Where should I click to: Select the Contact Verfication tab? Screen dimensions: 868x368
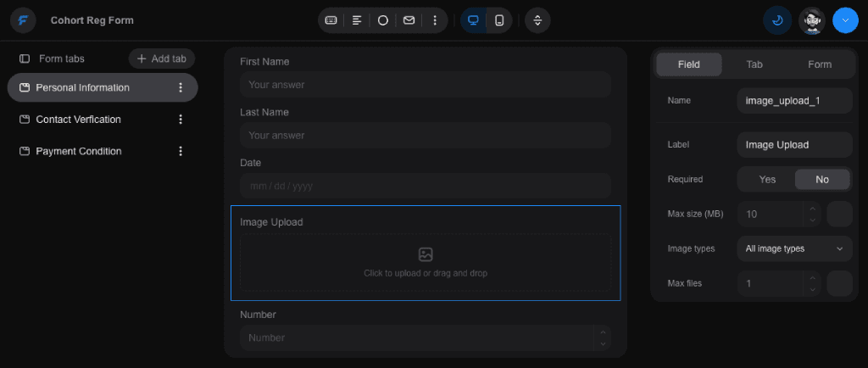103,120
